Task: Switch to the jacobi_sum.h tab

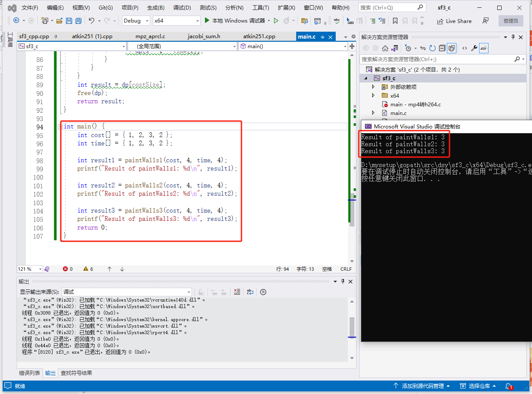Action: pos(204,36)
